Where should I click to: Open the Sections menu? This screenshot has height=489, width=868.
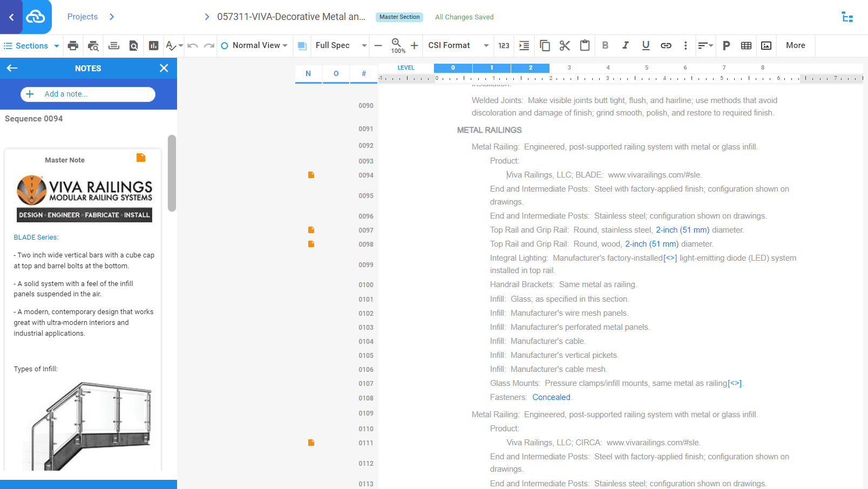[x=31, y=46]
